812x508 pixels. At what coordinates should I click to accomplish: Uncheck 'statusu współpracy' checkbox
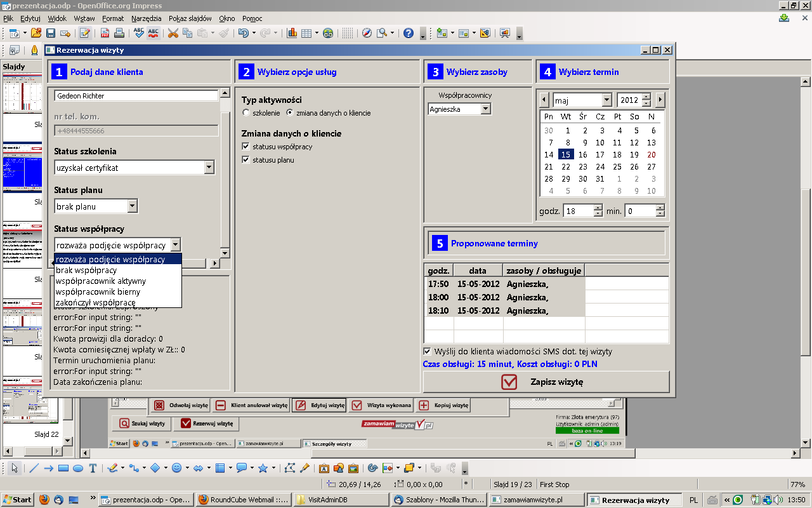(246, 147)
